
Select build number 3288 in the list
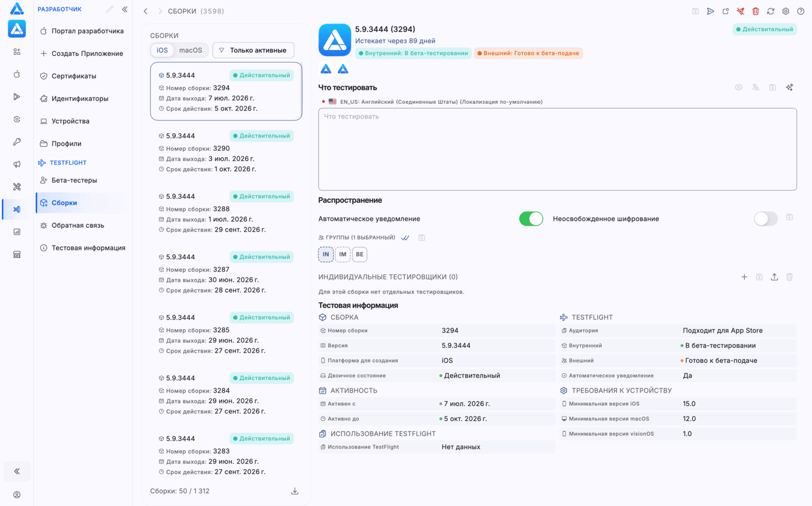[226, 212]
